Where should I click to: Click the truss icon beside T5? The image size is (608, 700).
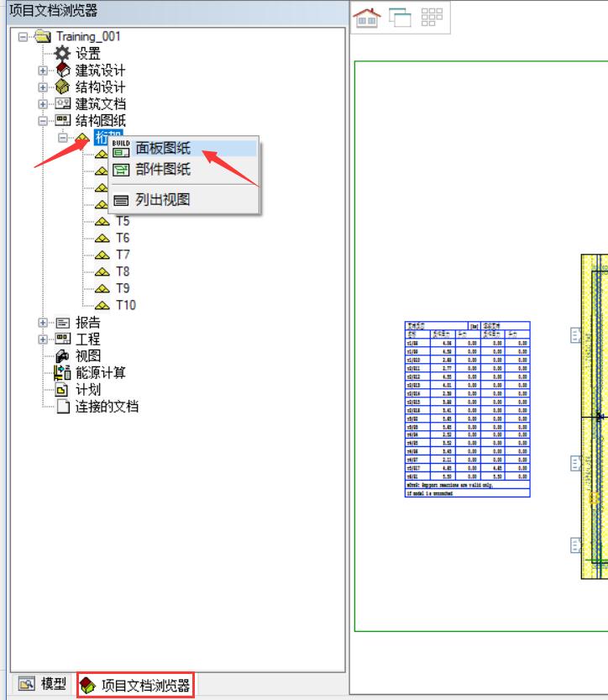(102, 222)
